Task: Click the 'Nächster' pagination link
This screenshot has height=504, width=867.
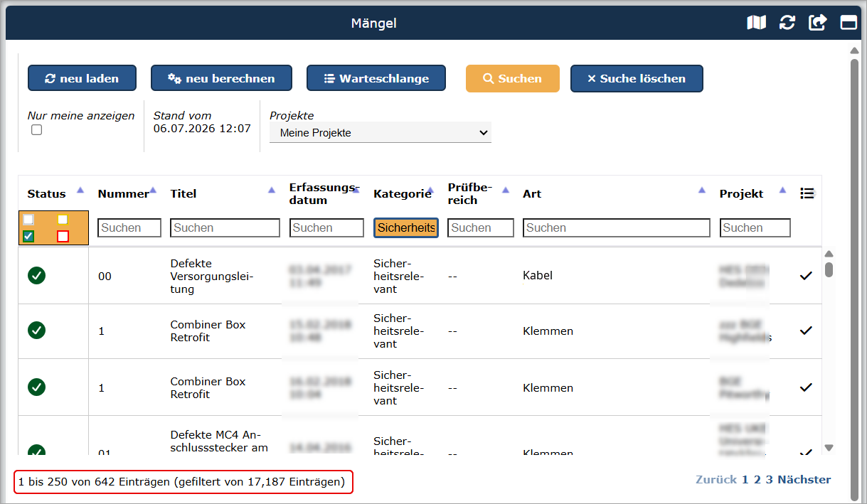Action: tap(804, 480)
